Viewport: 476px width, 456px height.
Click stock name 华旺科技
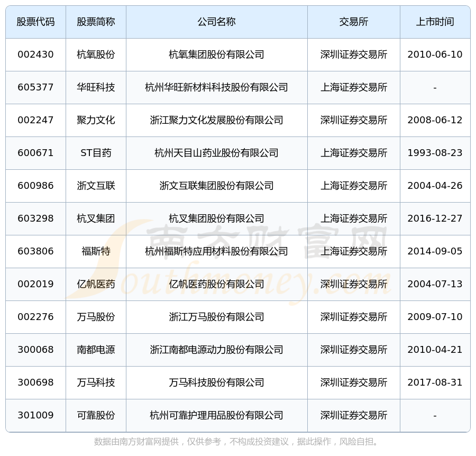coord(96,87)
